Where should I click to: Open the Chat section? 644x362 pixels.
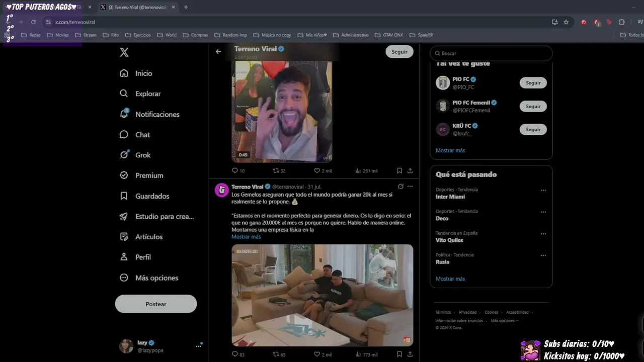134,135
